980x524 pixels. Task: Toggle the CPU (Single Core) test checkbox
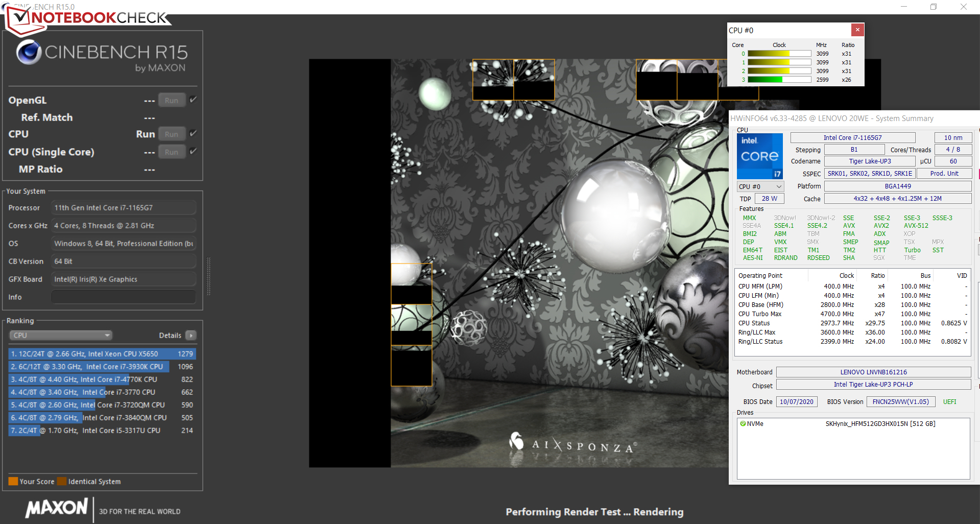point(193,151)
